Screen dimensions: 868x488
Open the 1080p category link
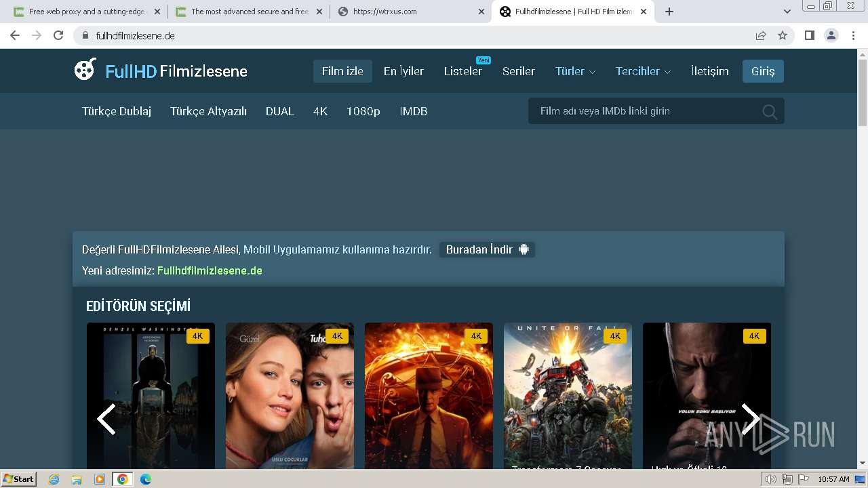click(363, 111)
